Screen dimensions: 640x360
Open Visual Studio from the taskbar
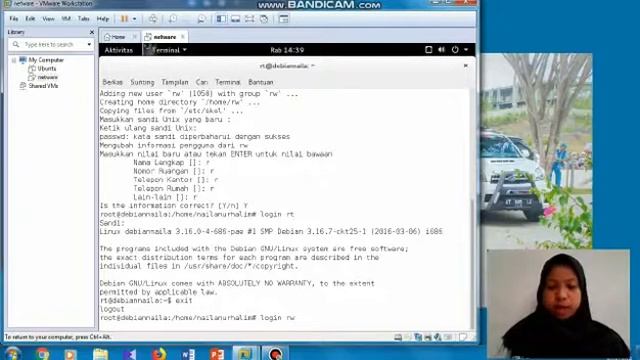pyautogui.click(x=130, y=354)
